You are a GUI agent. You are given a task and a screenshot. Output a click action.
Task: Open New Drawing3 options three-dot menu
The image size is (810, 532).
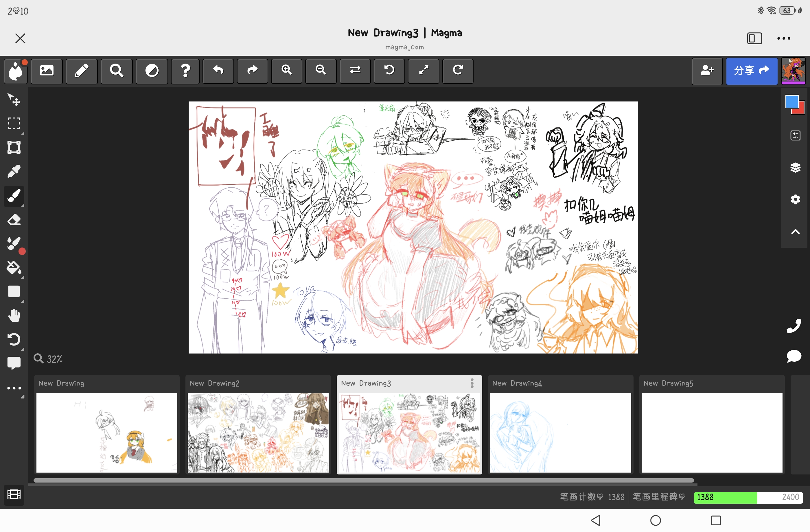[x=472, y=383]
